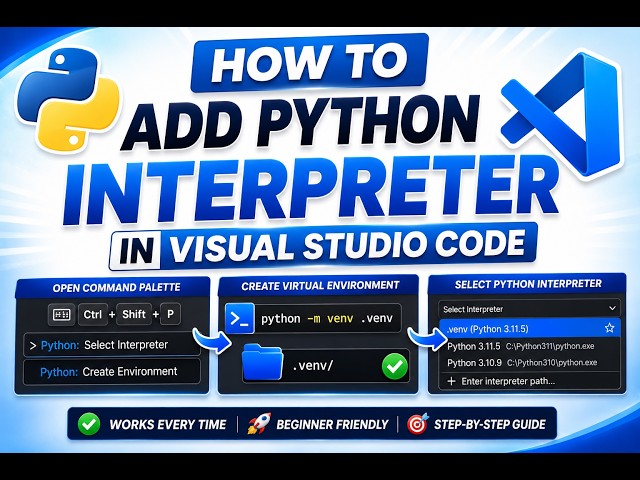Click the Visual Studio Code logo
Viewport: 640px width, 480px height.
(x=561, y=115)
